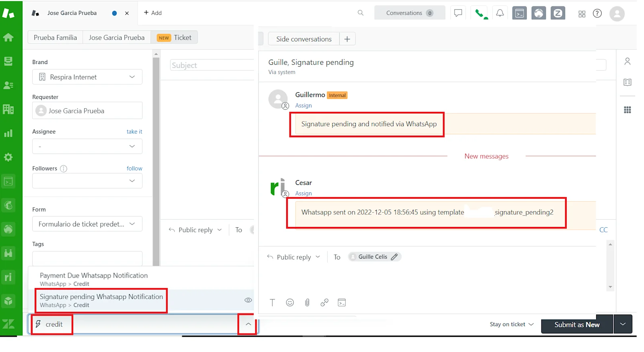Viewport: 644px width, 352px height.
Task: Click the Tags input field
Action: click(87, 258)
